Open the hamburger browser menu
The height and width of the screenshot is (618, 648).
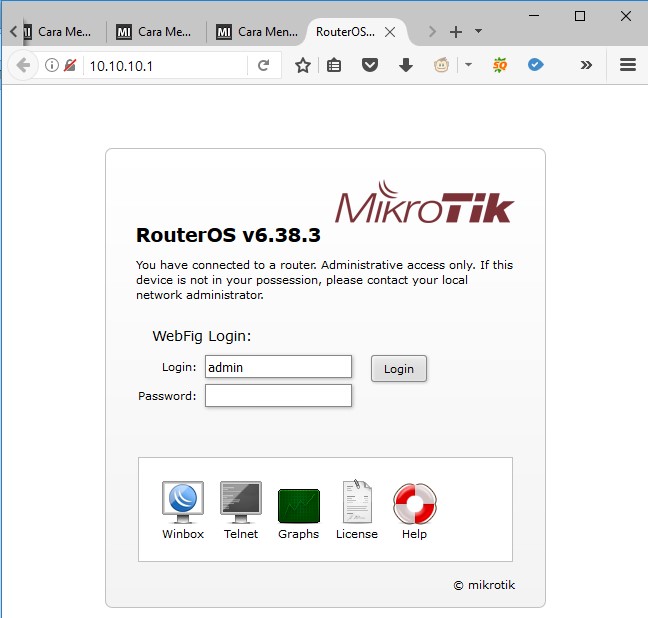pyautogui.click(x=628, y=65)
